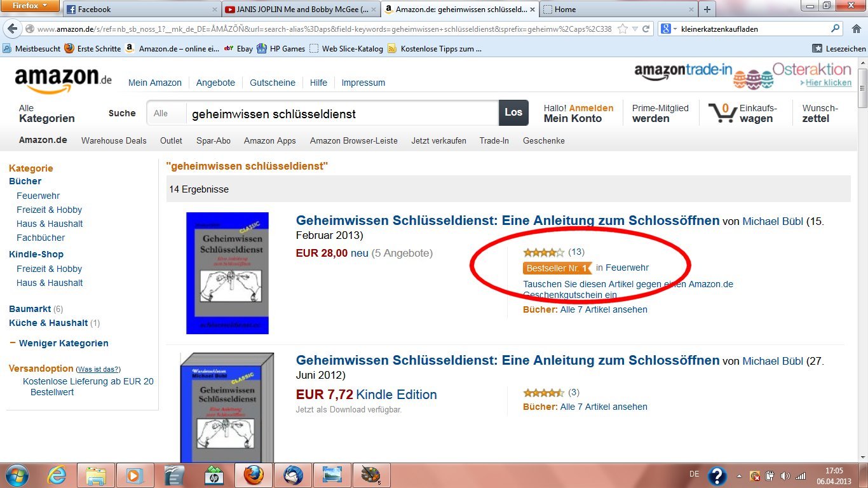
Task: Switch to the Facebook tab
Action: [x=142, y=10]
